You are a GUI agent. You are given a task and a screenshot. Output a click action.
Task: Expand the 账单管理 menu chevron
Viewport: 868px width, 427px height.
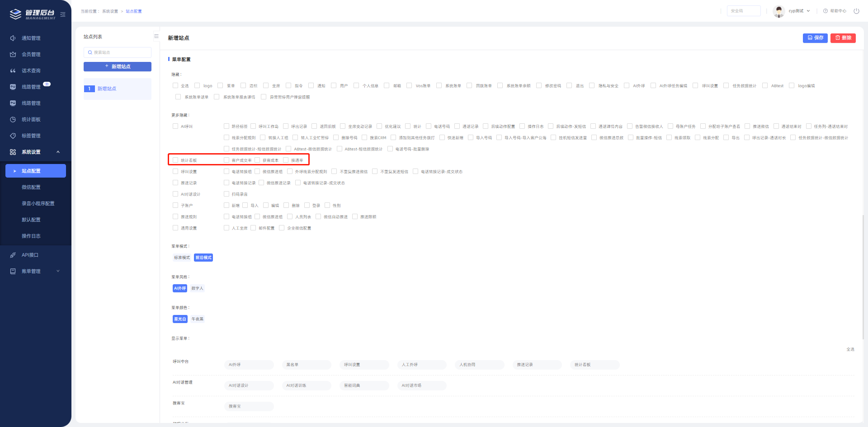[58, 271]
